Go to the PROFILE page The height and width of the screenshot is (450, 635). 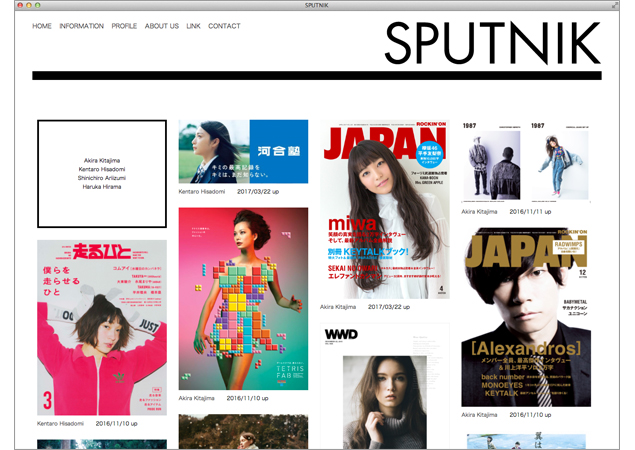(124, 26)
